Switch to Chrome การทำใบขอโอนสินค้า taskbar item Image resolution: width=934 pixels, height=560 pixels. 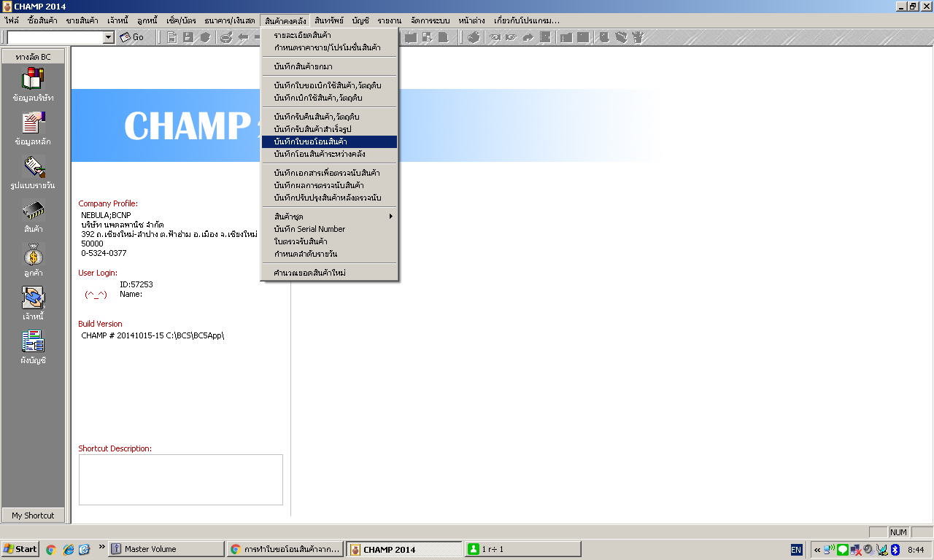click(285, 549)
